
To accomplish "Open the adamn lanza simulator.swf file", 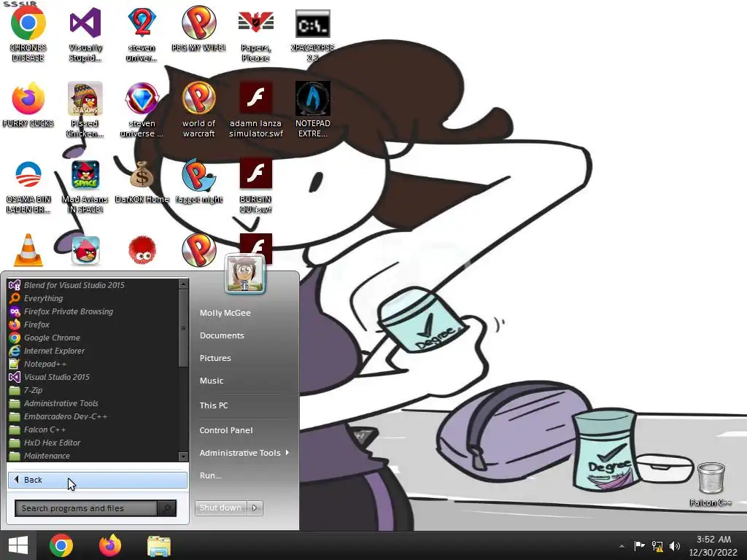I will 256,109.
